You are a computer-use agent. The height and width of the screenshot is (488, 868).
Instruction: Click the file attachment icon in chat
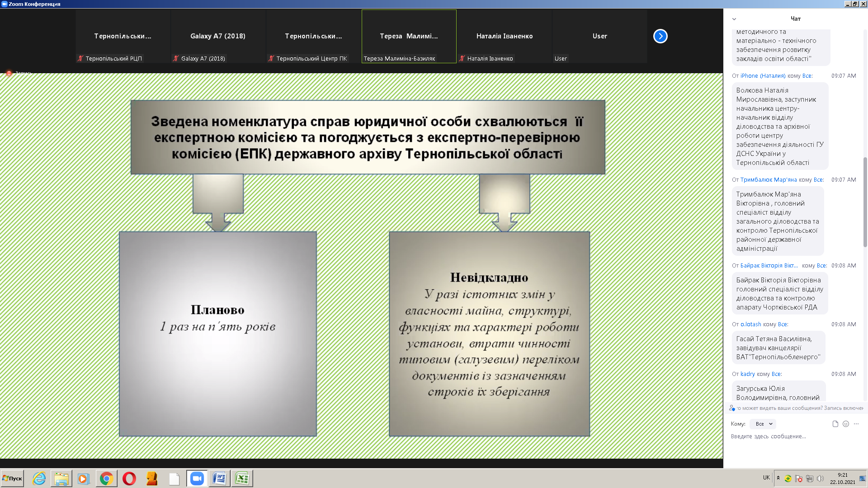835,424
